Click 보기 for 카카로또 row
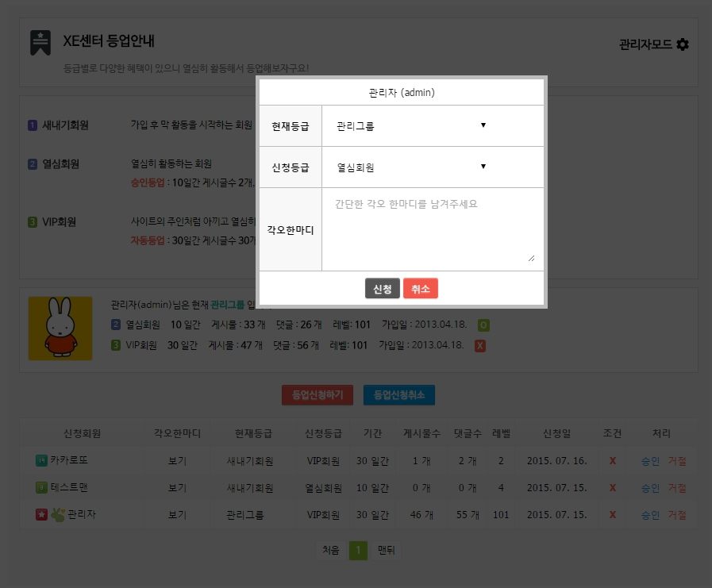 pos(177,461)
